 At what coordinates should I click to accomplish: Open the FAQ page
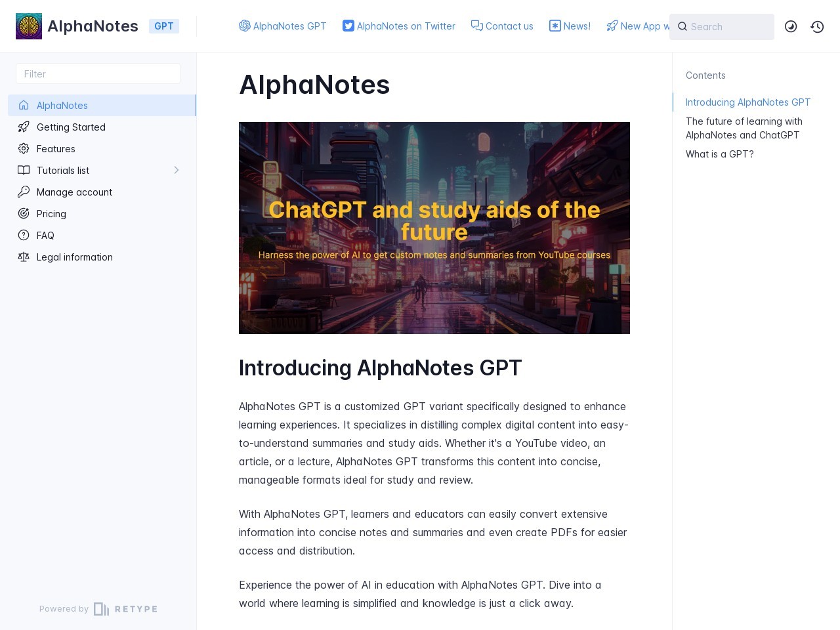pyautogui.click(x=102, y=235)
